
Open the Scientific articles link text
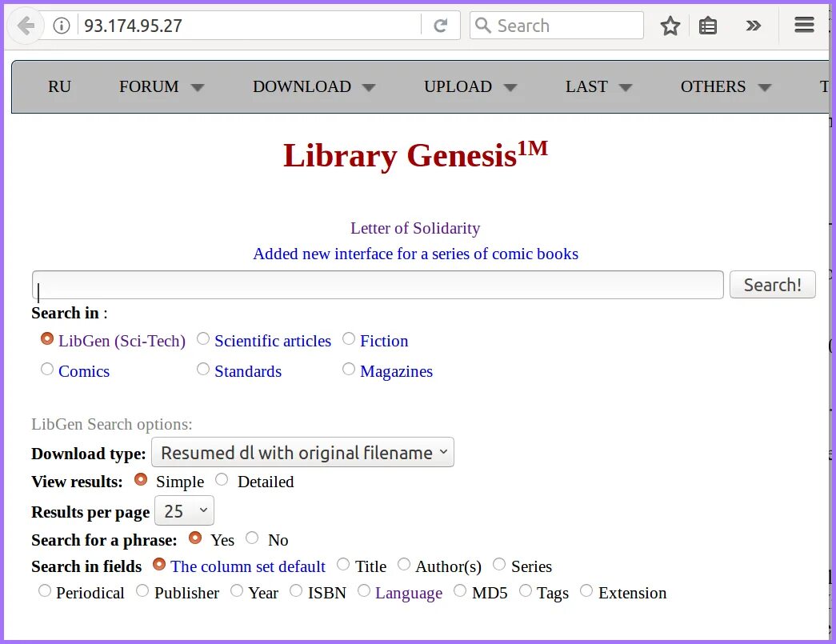tap(273, 341)
